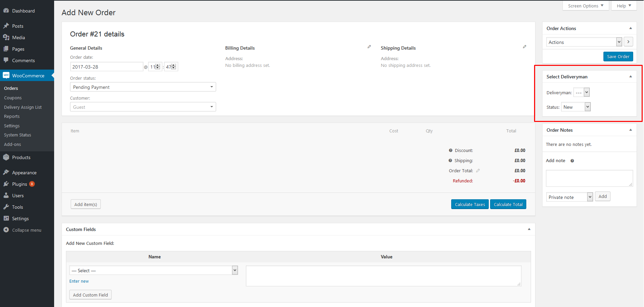This screenshot has height=307, width=644.
Task: Open Plugins in the admin sidebar
Action: point(19,184)
